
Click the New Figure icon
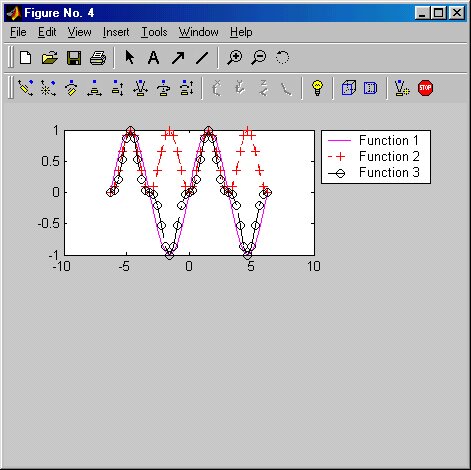coord(26,58)
